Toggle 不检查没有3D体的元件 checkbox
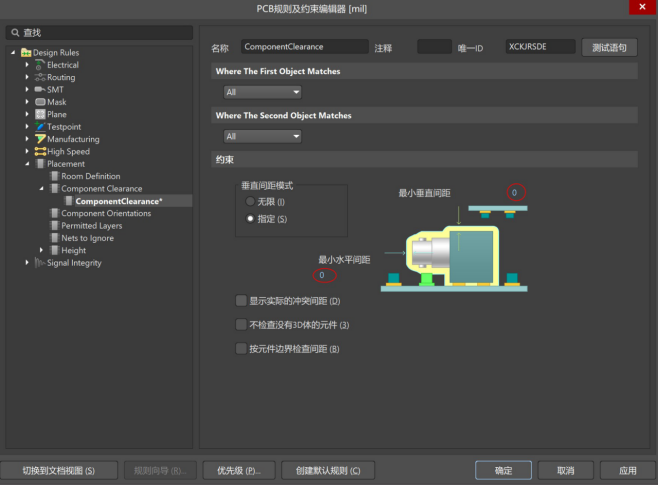 point(241,325)
